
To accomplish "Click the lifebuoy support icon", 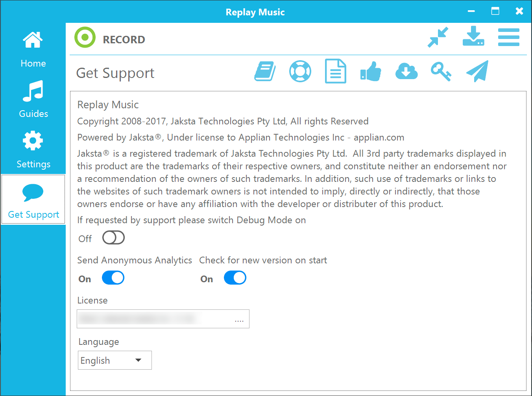I will [300, 71].
